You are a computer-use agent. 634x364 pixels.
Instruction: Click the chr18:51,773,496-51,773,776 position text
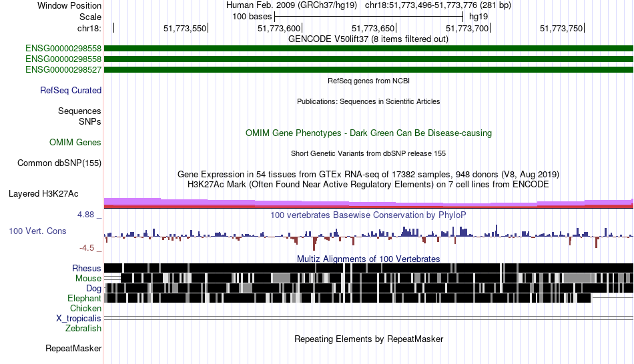pos(438,5)
